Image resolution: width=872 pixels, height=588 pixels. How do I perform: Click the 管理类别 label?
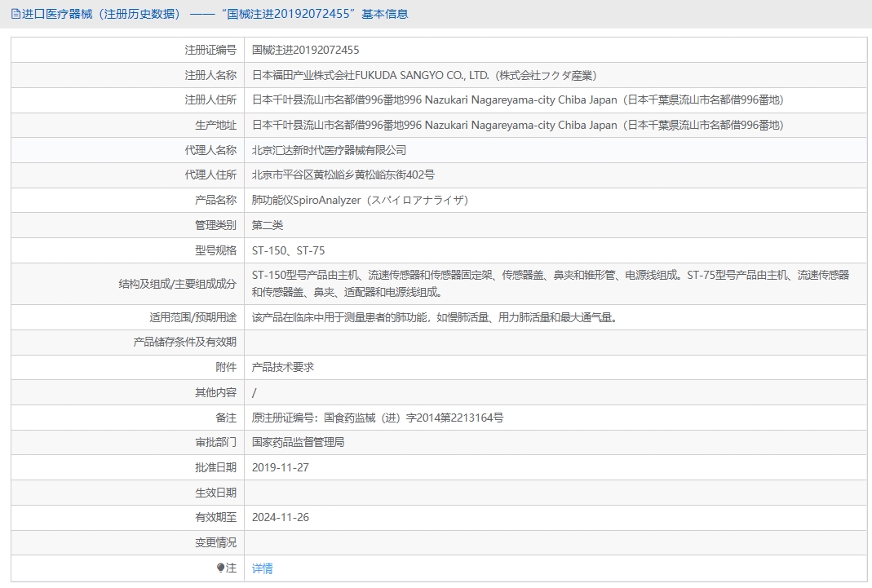click(x=216, y=225)
